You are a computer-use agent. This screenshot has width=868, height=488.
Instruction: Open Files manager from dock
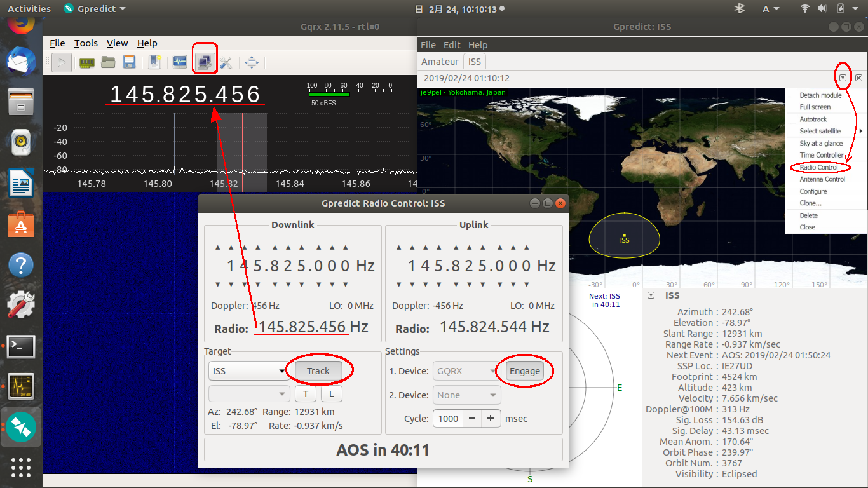pyautogui.click(x=21, y=102)
